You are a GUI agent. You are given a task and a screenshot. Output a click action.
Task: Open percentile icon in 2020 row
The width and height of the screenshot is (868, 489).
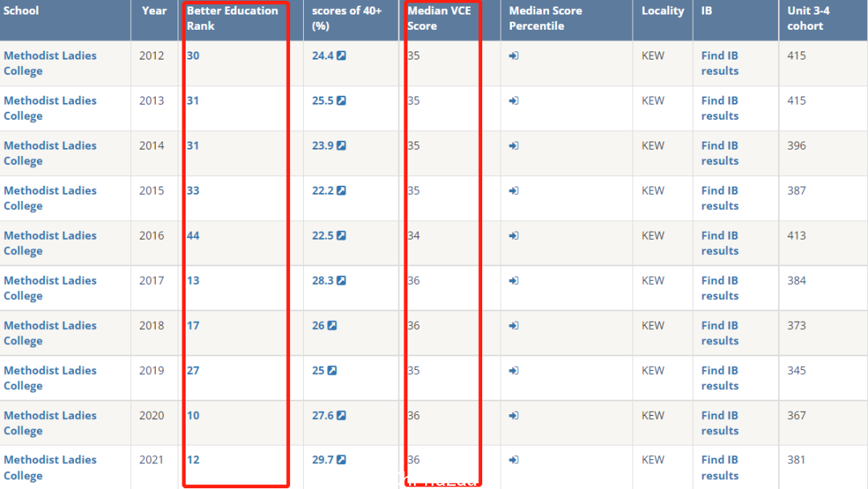[514, 415]
